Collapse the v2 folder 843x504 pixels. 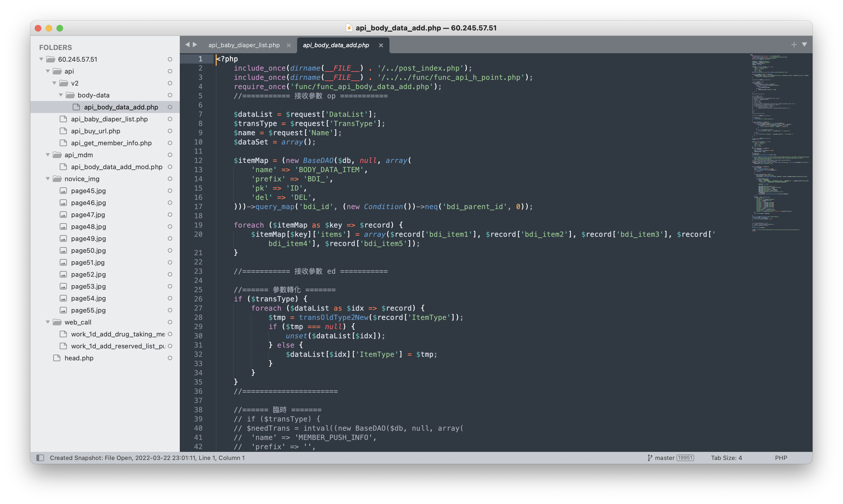[54, 83]
